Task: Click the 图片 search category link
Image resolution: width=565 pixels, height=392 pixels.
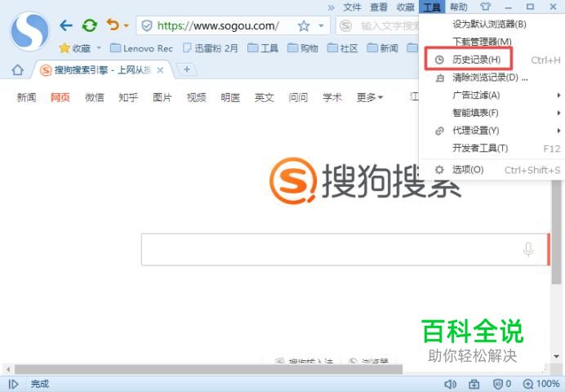Action: point(162,97)
